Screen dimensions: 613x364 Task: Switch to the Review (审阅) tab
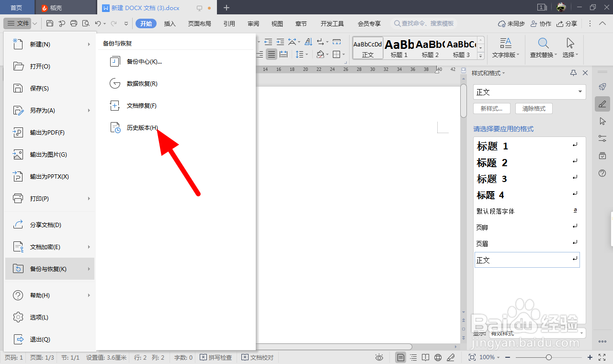(x=253, y=23)
